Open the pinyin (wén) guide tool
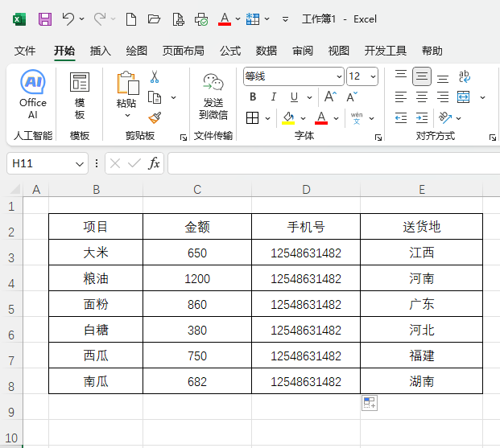500x448 pixels. (357, 118)
